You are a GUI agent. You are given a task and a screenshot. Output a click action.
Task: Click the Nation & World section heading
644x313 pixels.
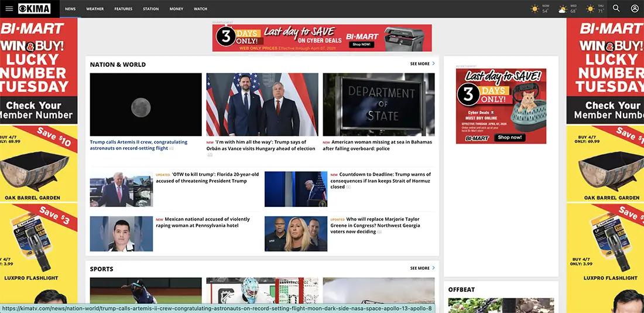click(118, 64)
